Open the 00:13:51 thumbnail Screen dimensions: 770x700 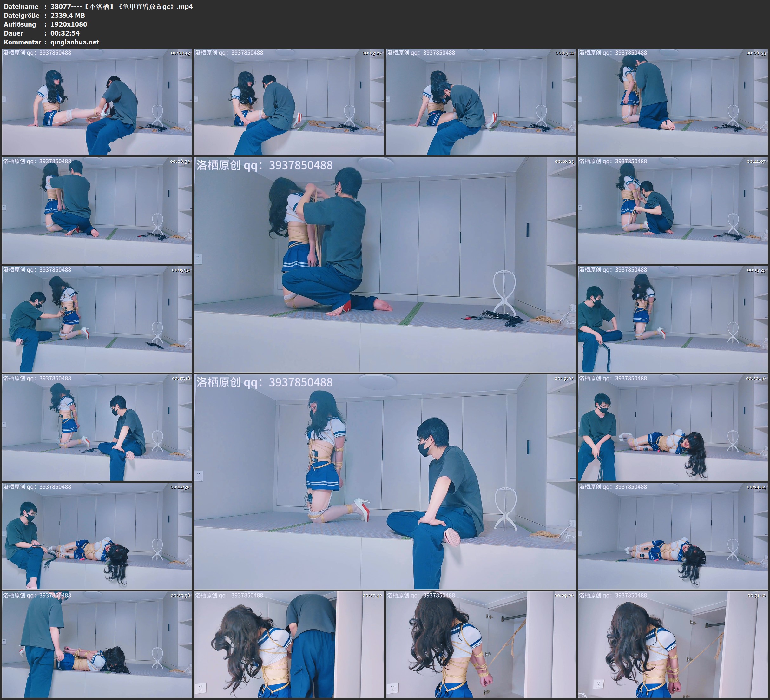click(97, 319)
